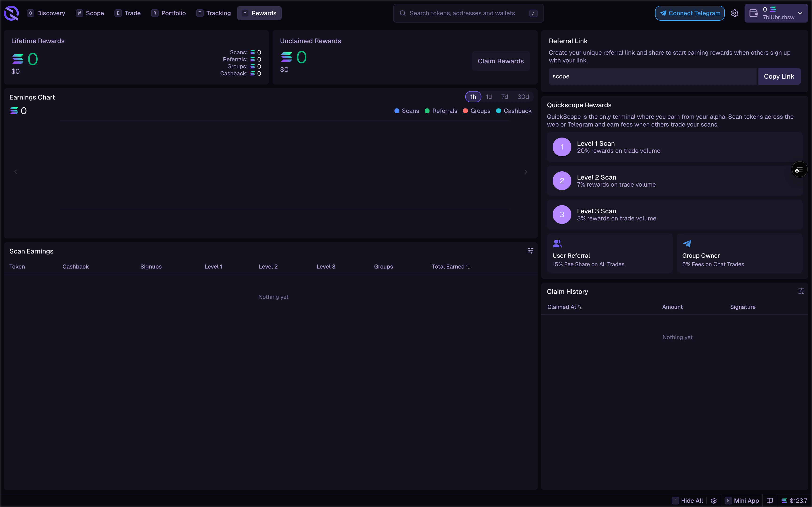This screenshot has width=812, height=507.
Task: Open the settings gear in the bottom status bar
Action: click(714, 500)
